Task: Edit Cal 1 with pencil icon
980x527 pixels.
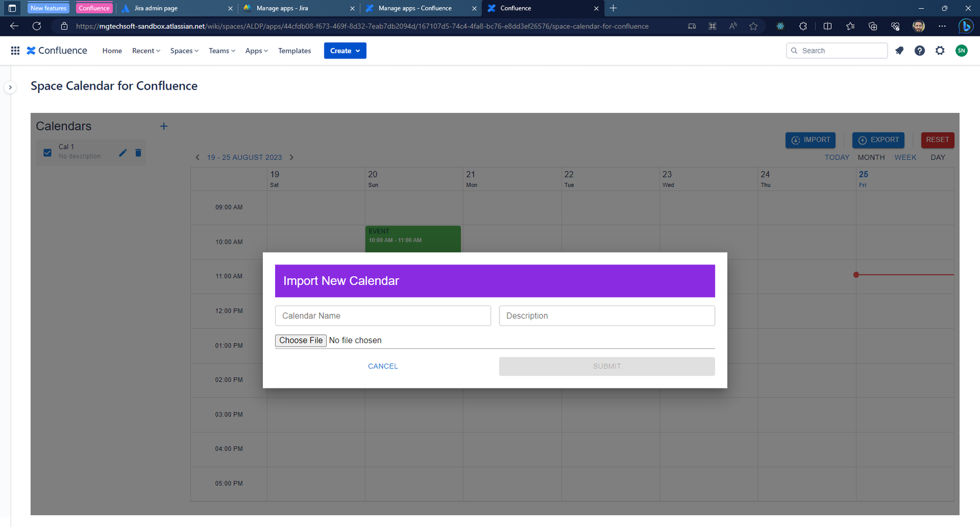Action: click(123, 153)
